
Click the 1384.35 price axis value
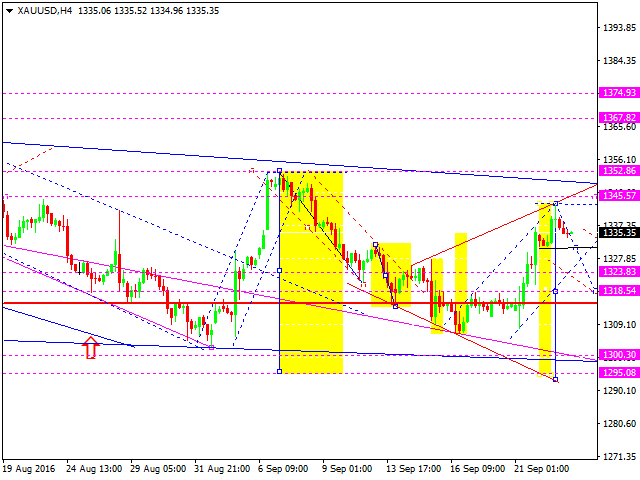[x=619, y=60]
